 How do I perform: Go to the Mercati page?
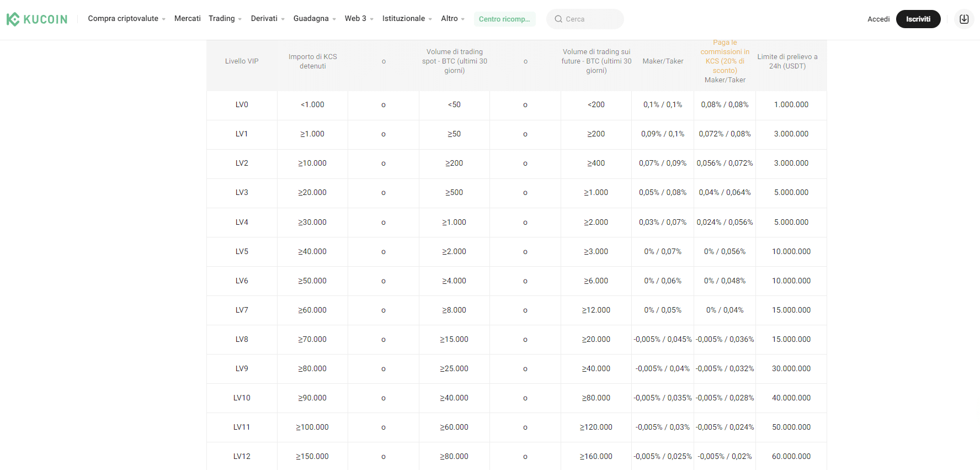point(188,19)
